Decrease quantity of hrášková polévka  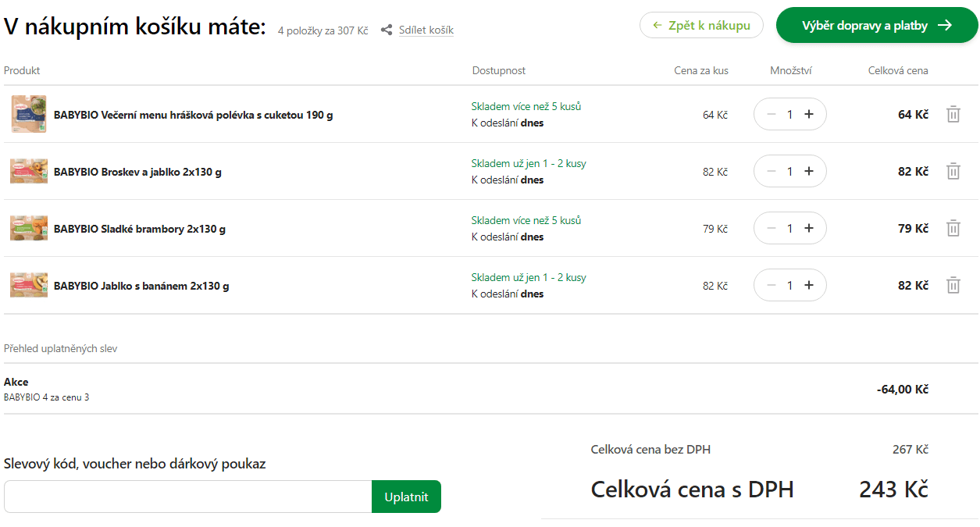tap(772, 114)
